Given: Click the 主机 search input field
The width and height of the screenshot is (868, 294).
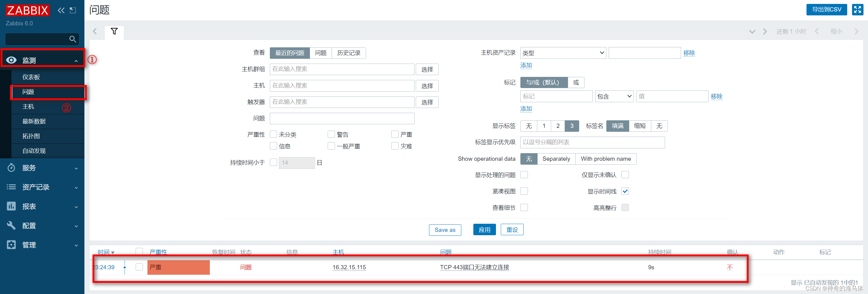Looking at the screenshot, I should coord(342,86).
